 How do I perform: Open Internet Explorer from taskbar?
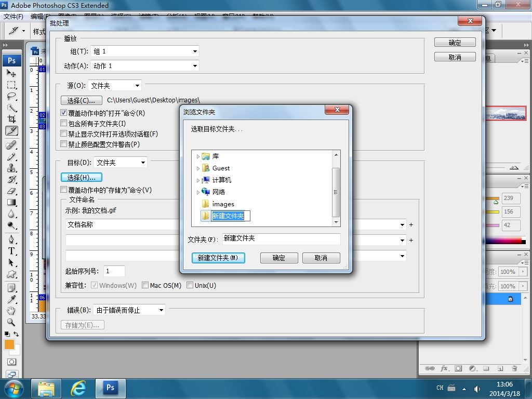click(78, 388)
